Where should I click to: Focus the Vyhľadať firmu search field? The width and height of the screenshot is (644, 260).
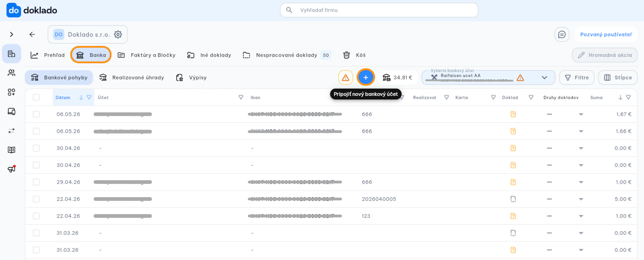379,10
